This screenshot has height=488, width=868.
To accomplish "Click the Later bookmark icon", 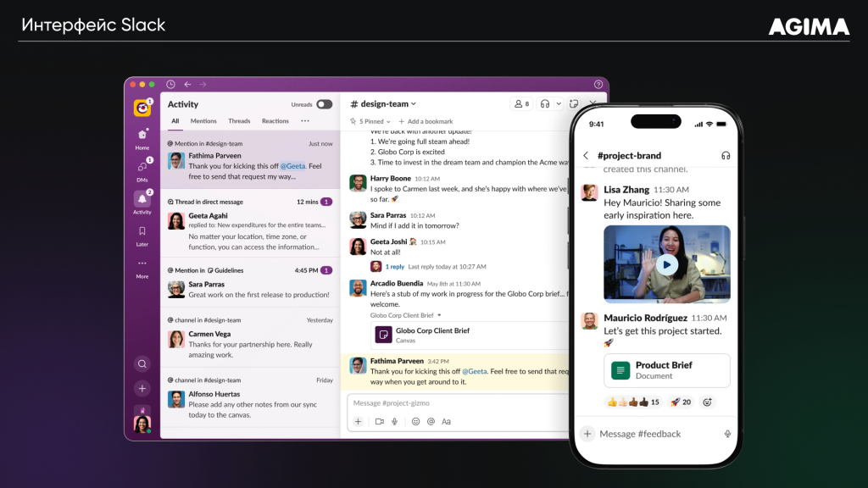I will pyautogui.click(x=142, y=231).
